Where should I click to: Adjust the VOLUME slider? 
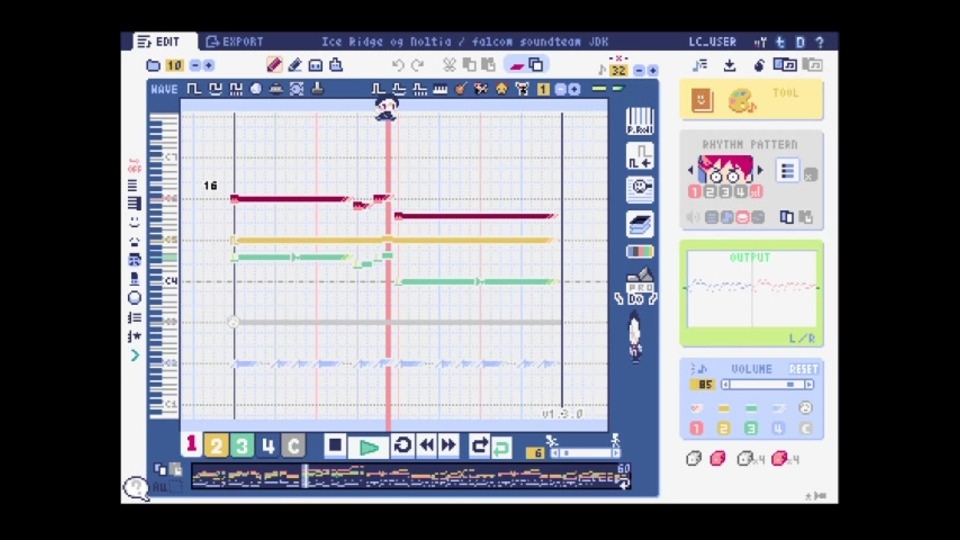(x=767, y=384)
